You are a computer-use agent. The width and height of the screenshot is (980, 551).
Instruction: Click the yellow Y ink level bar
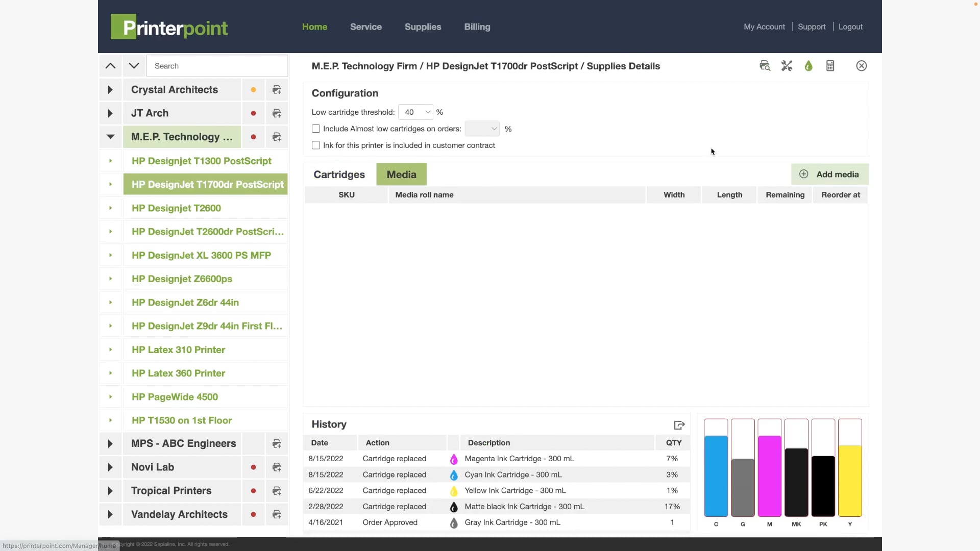tap(850, 468)
